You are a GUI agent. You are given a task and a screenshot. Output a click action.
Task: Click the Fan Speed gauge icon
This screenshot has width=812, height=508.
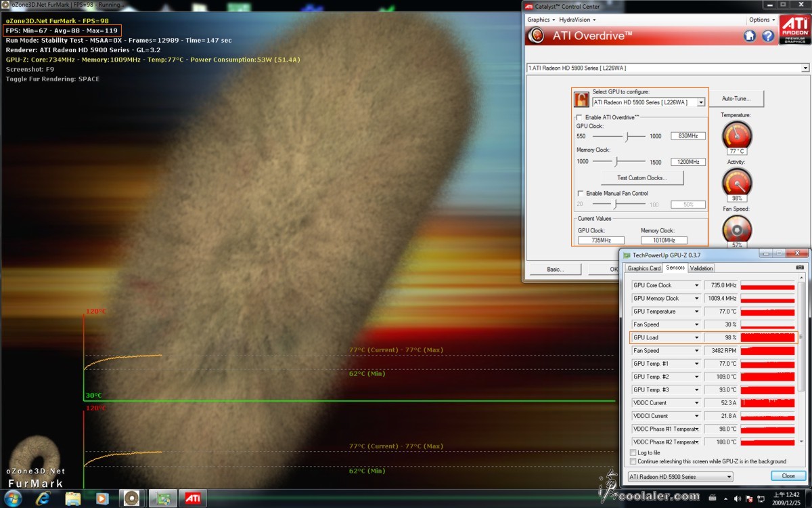737,229
